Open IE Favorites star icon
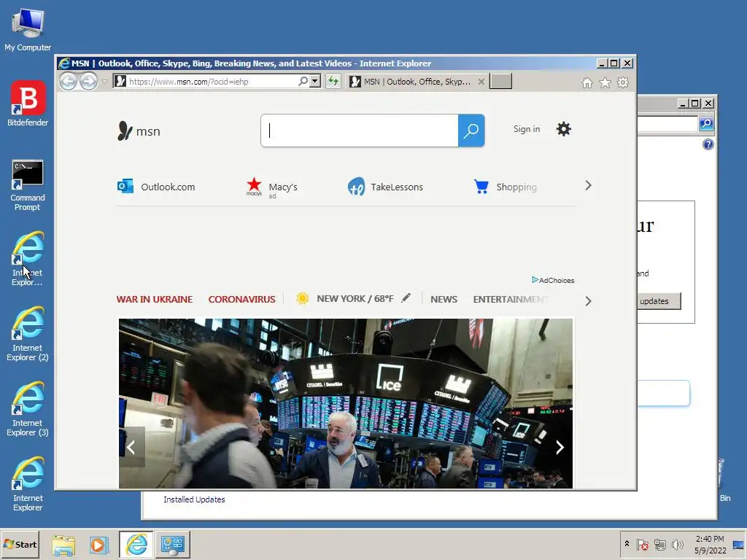 click(605, 83)
